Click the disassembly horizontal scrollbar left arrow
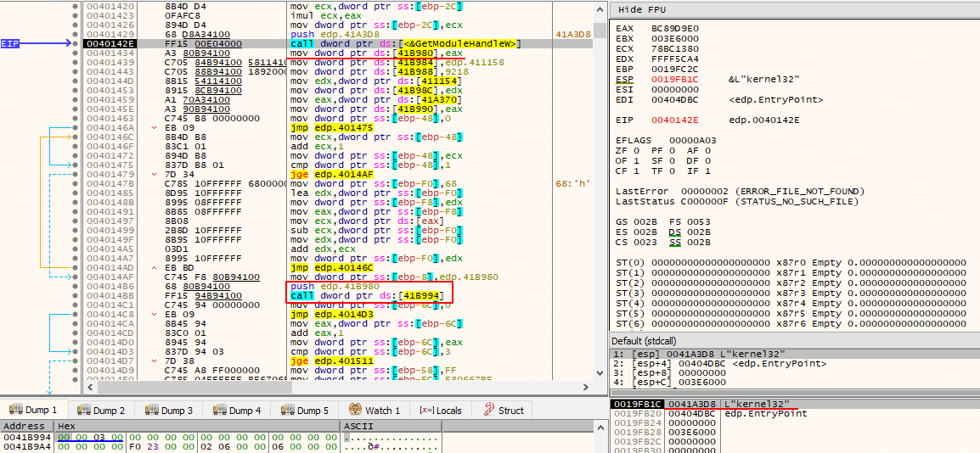This screenshot has width=980, height=453. (89, 388)
